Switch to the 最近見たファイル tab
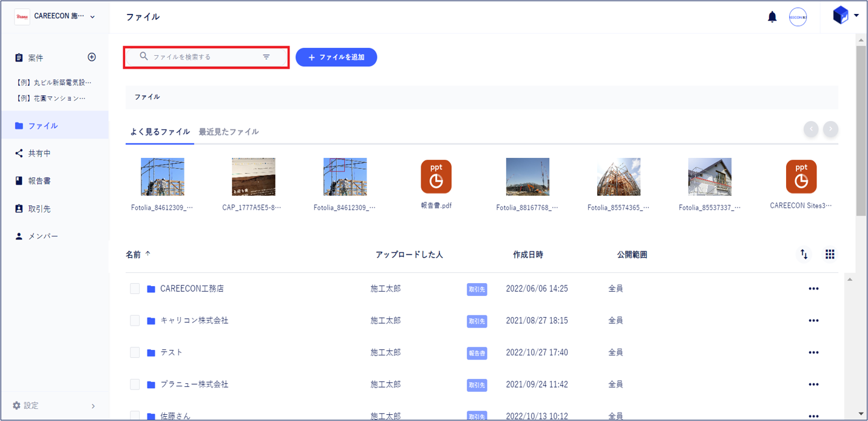868x421 pixels. point(229,132)
